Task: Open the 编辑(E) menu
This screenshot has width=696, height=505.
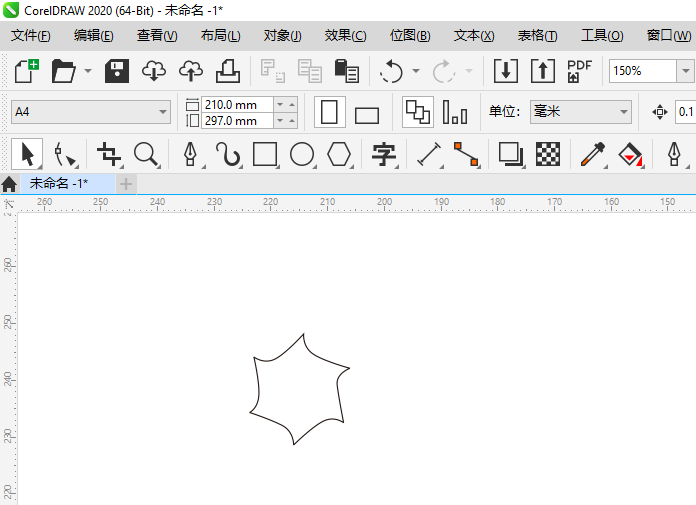Action: [94, 36]
